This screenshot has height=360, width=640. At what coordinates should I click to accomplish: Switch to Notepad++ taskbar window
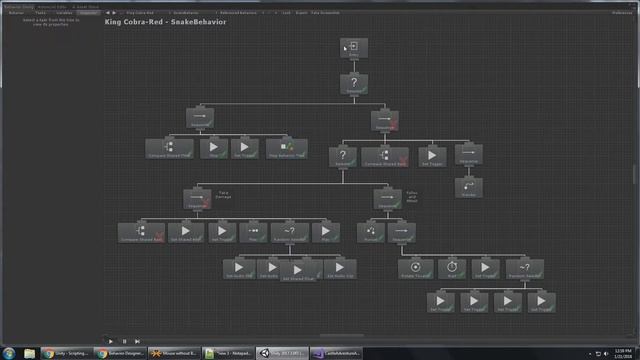(x=228, y=353)
